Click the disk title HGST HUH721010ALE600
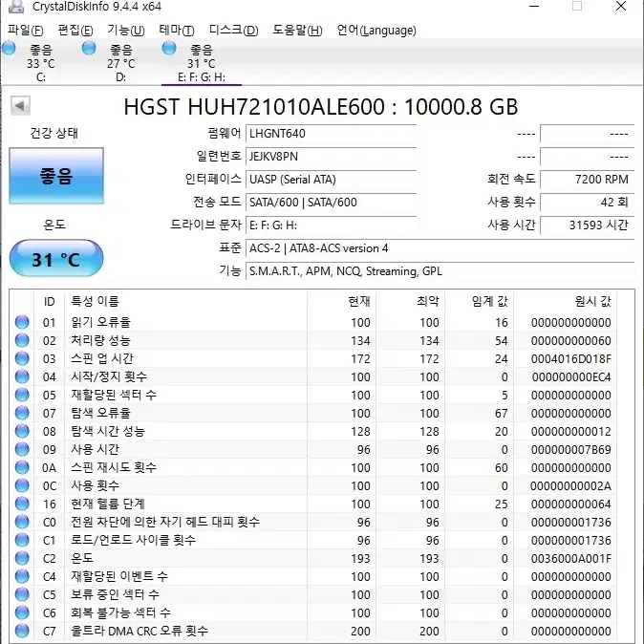644x644 pixels. point(321,107)
